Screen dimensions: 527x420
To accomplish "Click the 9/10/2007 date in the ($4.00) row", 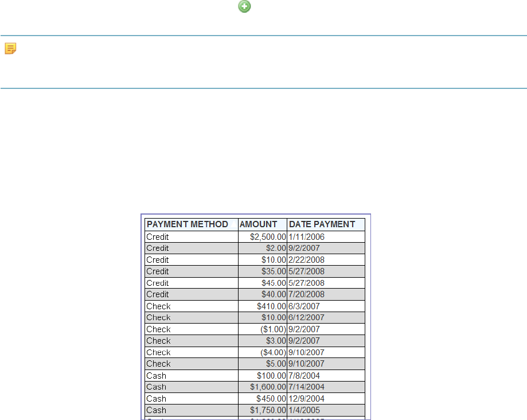I will coord(326,353).
